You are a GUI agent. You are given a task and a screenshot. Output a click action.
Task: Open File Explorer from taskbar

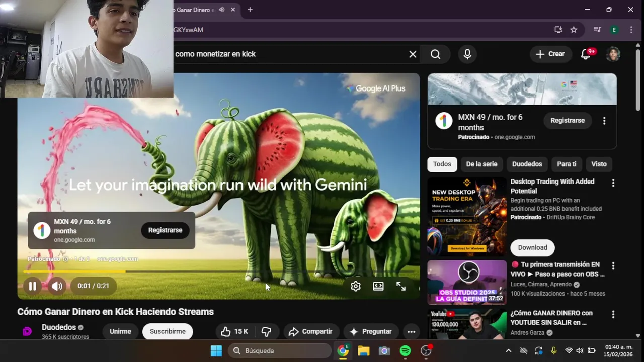point(364,351)
